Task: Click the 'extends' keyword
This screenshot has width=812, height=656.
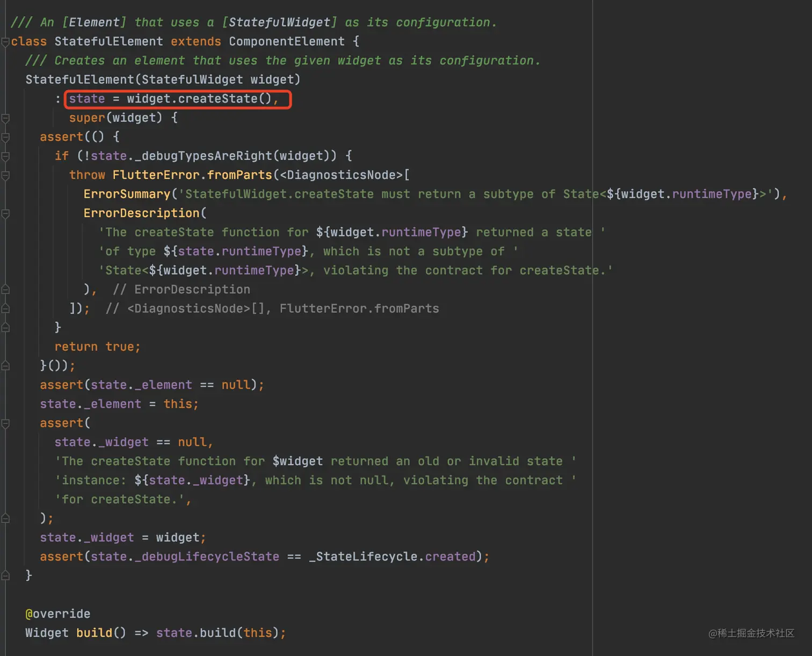Action: 195,41
